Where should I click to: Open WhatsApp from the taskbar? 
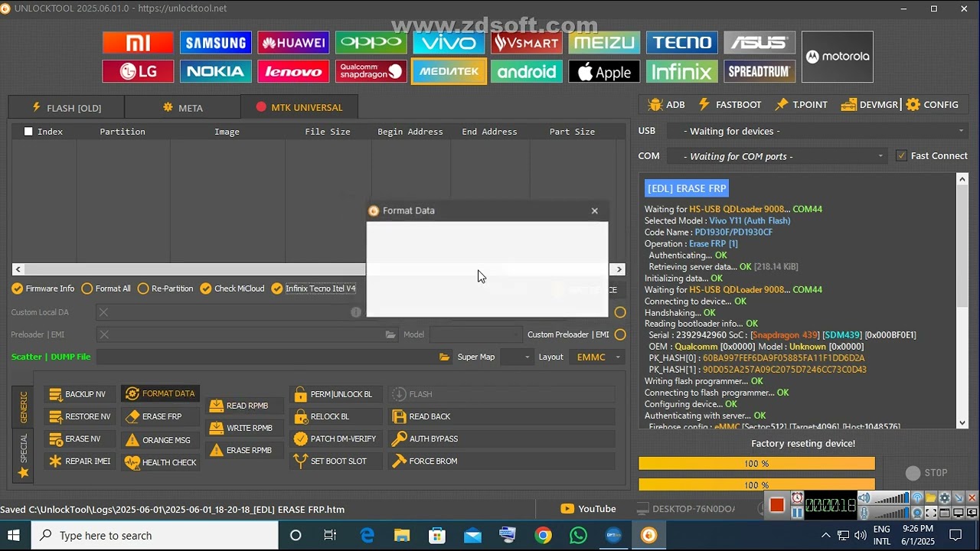point(578,536)
